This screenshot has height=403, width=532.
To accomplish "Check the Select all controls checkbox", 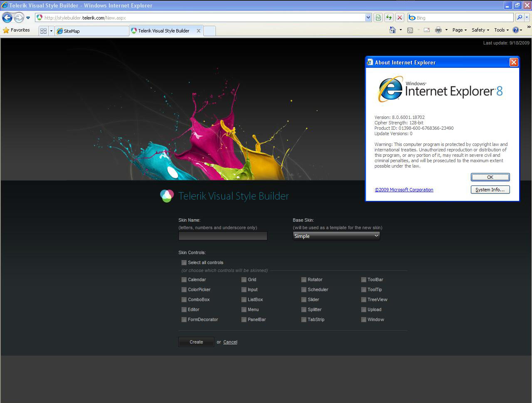I will [184, 262].
